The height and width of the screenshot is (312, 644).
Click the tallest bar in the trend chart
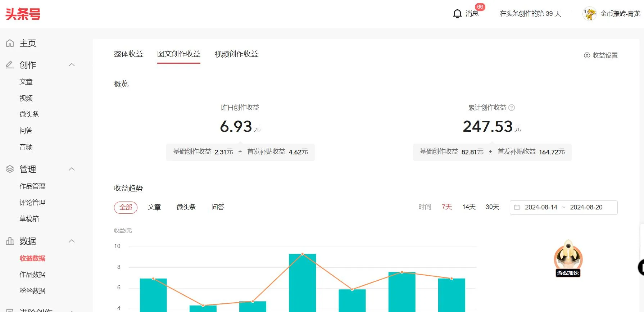click(302, 283)
